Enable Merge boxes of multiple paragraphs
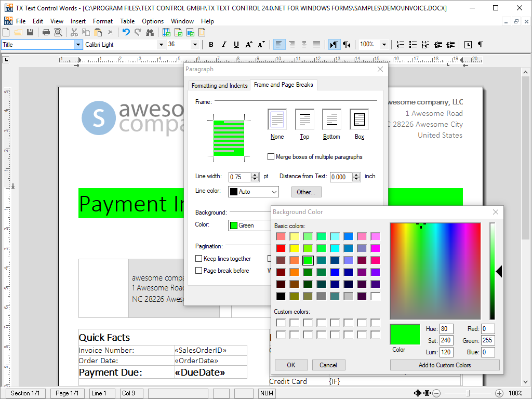The width and height of the screenshot is (532, 399). point(271,157)
